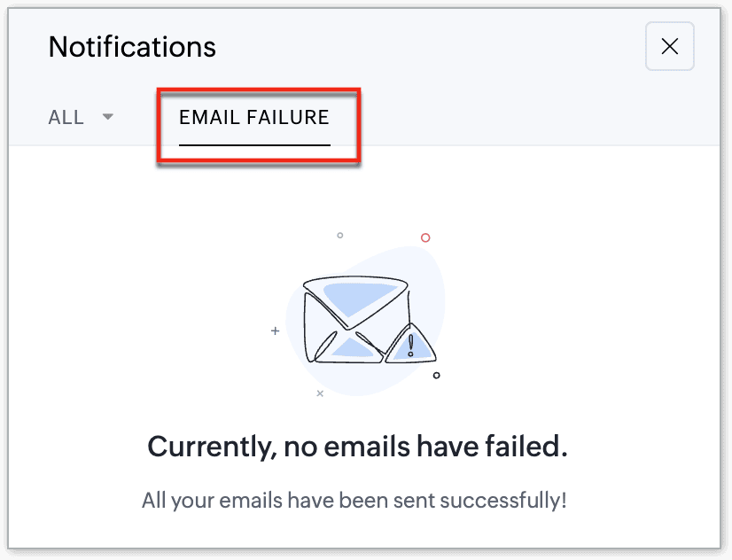
Task: Switch to the EMAIL FAILURE tab
Action: [254, 117]
